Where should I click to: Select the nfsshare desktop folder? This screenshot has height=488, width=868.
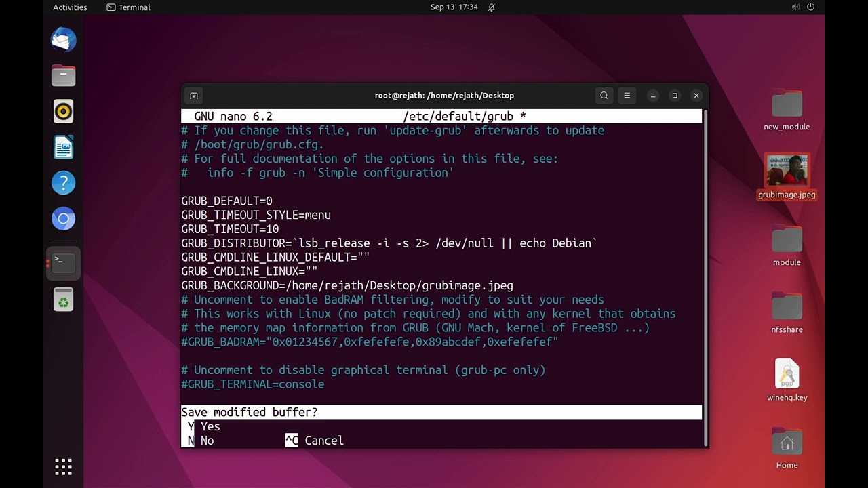point(787,314)
